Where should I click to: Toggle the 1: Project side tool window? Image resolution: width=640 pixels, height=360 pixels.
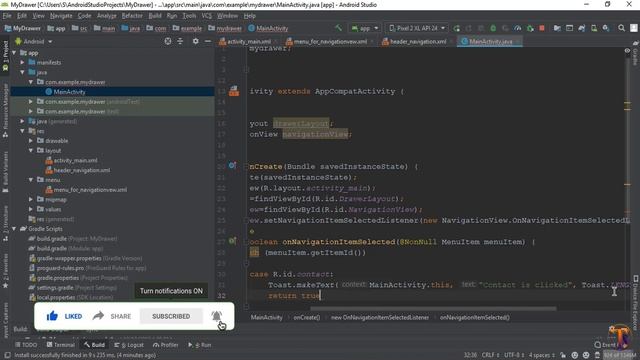(5, 56)
